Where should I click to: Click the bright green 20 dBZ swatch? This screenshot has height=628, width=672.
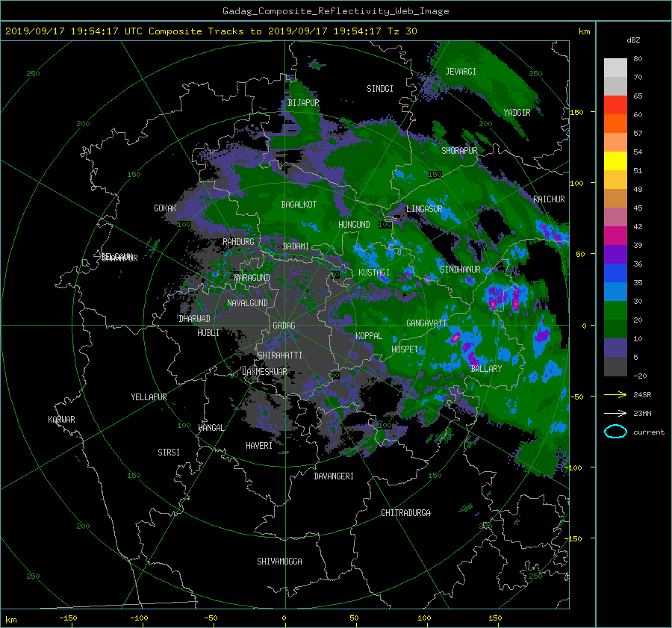[x=615, y=310]
